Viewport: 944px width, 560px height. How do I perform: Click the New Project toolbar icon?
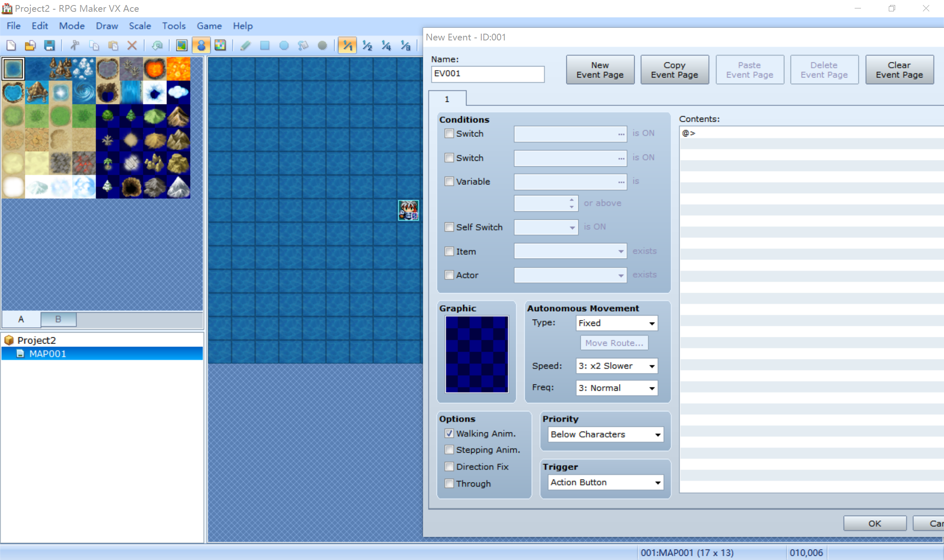11,45
